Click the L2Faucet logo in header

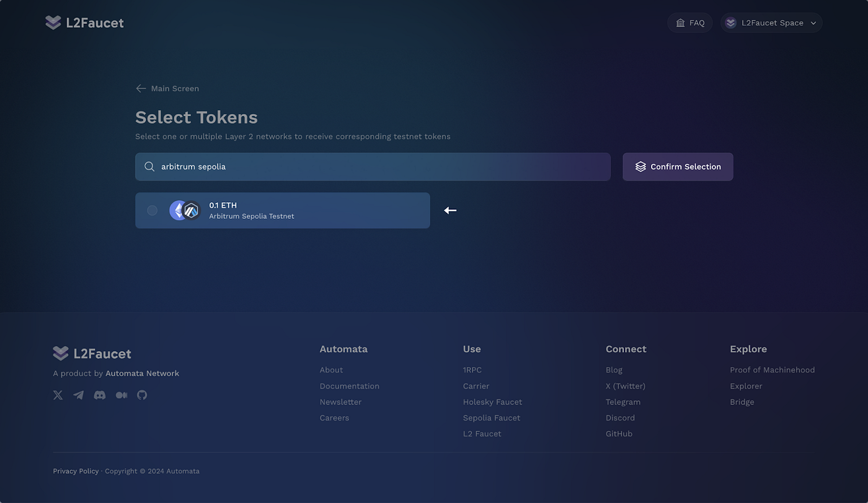84,23
